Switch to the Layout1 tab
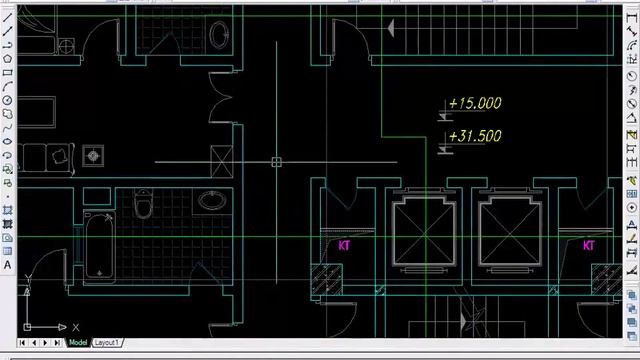This screenshot has width=640, height=360. click(x=107, y=342)
